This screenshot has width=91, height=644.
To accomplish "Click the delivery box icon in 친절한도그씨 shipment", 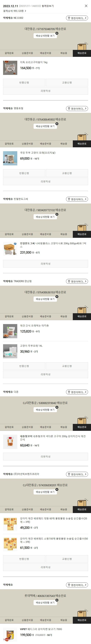I will pos(83,227).
